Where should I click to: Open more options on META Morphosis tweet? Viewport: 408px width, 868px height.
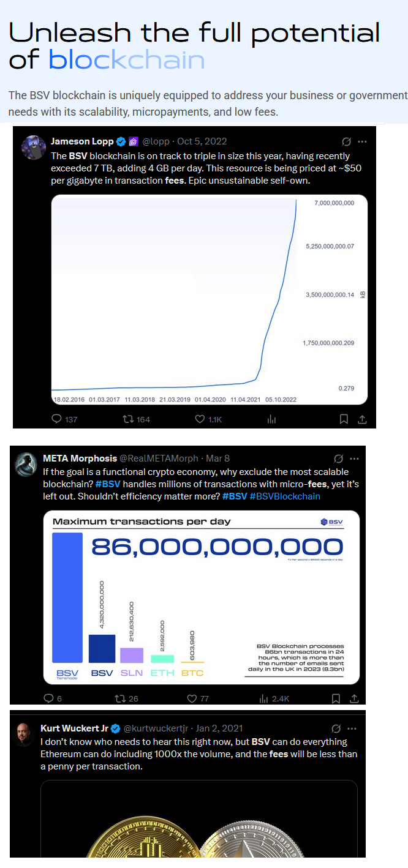click(354, 458)
